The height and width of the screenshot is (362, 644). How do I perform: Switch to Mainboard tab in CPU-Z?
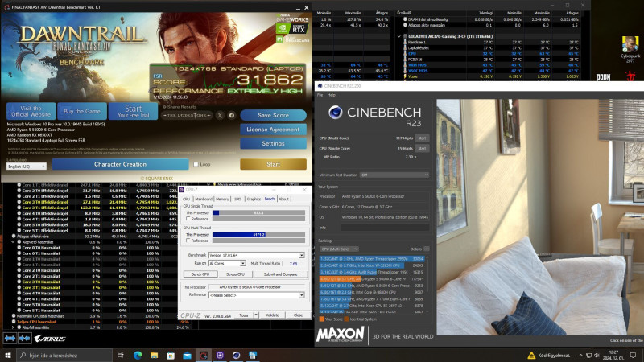(x=204, y=199)
